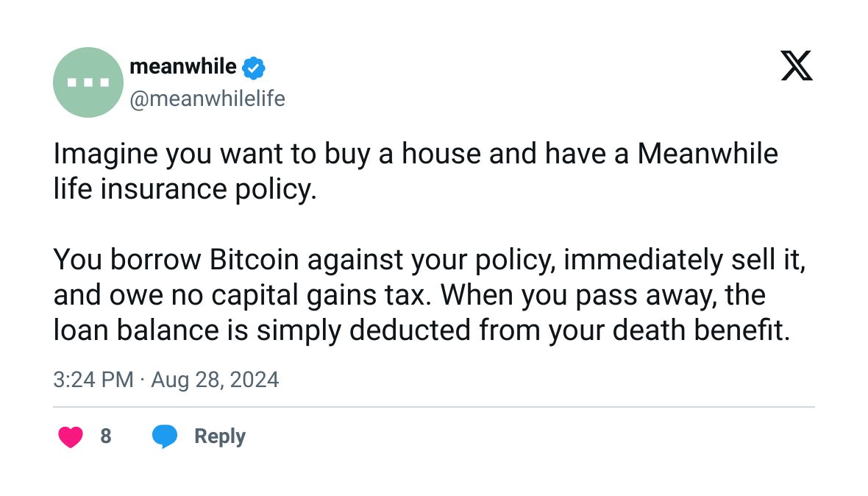Click the word "Bitcoin" in the tweet
This screenshot has height=496, width=868.
pyautogui.click(x=254, y=260)
